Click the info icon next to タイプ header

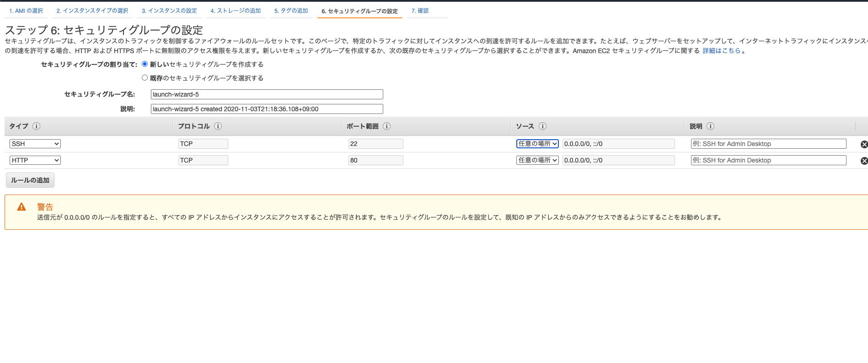pos(37,126)
